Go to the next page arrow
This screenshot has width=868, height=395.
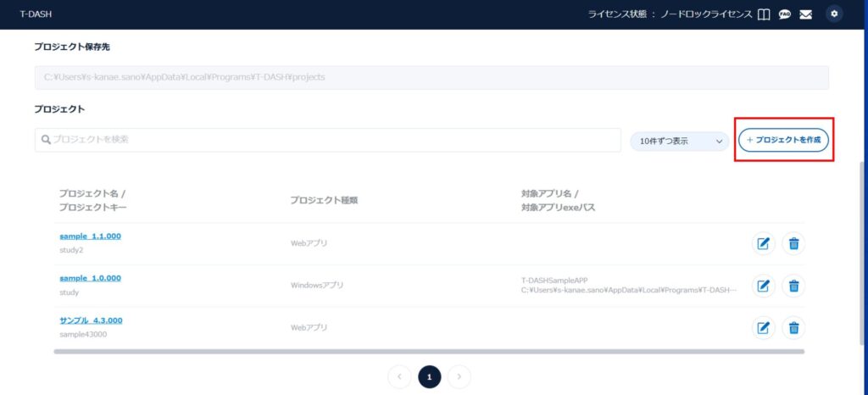[459, 376]
